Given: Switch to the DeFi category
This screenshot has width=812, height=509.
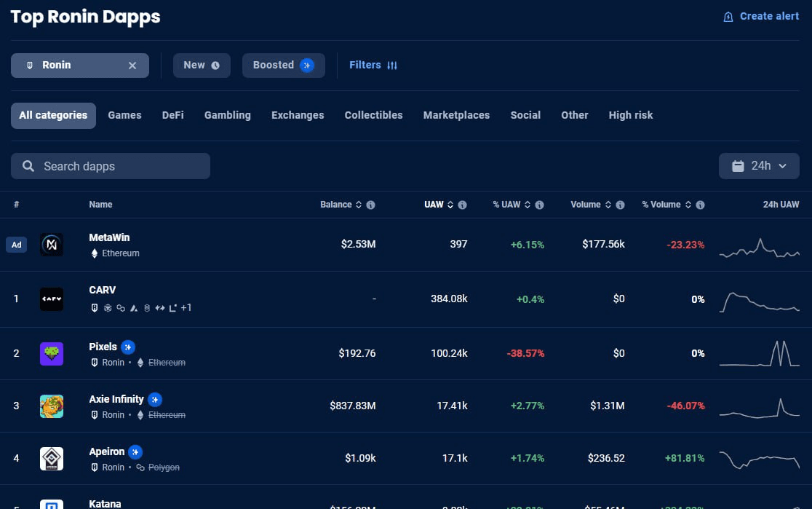Looking at the screenshot, I should [172, 115].
